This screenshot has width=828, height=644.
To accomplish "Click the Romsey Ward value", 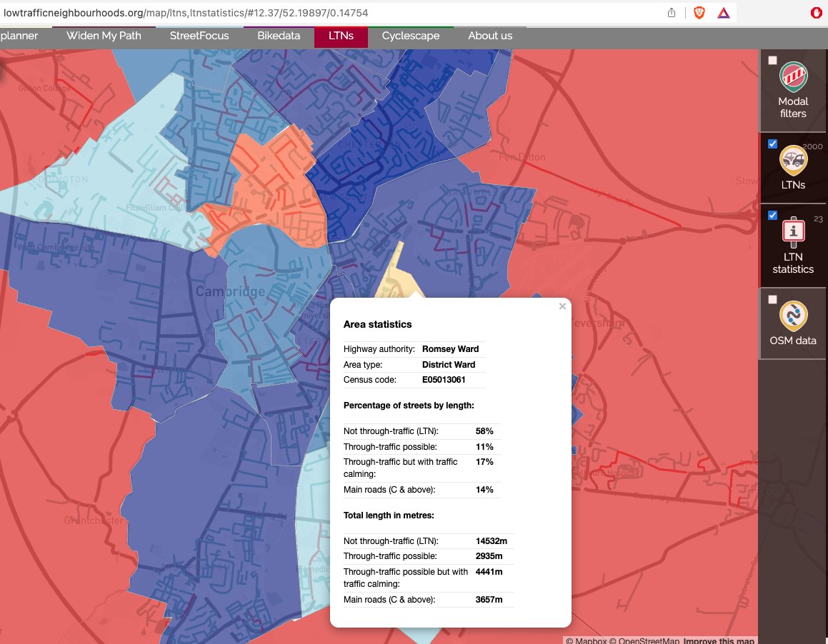I will click(451, 349).
